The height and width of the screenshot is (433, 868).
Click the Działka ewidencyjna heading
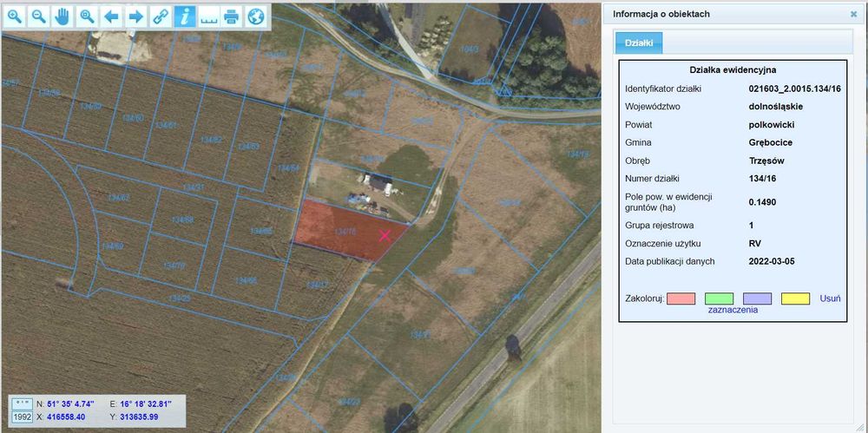click(733, 69)
